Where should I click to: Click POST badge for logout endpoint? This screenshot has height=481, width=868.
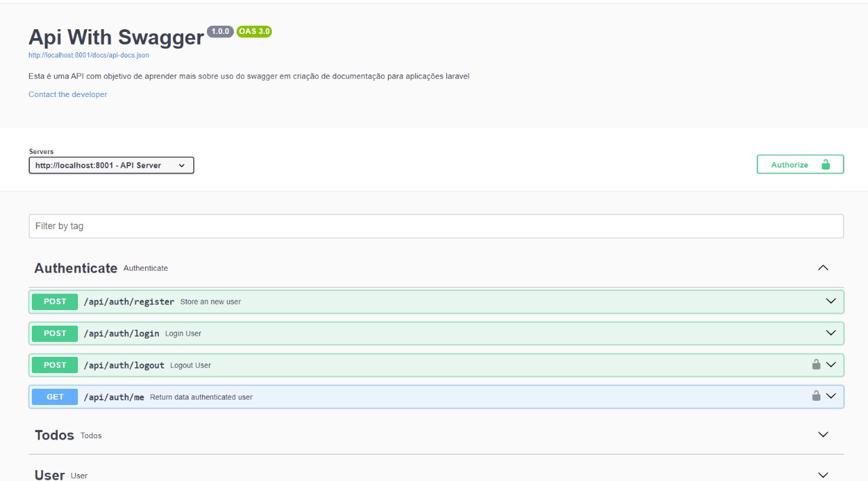(x=55, y=365)
